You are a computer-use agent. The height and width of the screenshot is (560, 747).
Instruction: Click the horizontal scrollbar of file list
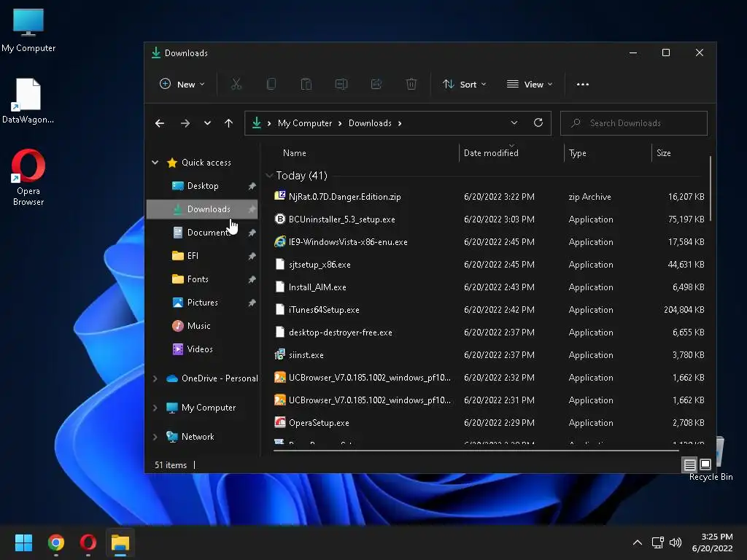pyautogui.click(x=476, y=450)
